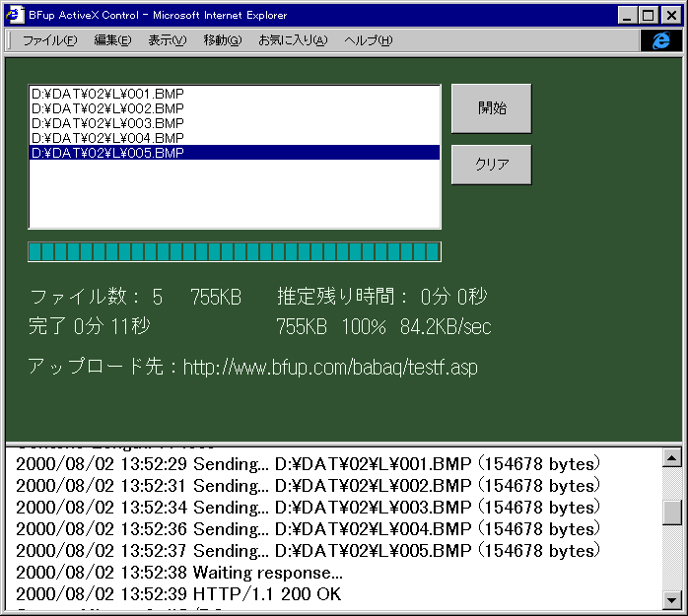688x616 pixels.
Task: Select D:¥DAT¥02¥L¥003.BMP in file list
Action: pyautogui.click(x=235, y=123)
